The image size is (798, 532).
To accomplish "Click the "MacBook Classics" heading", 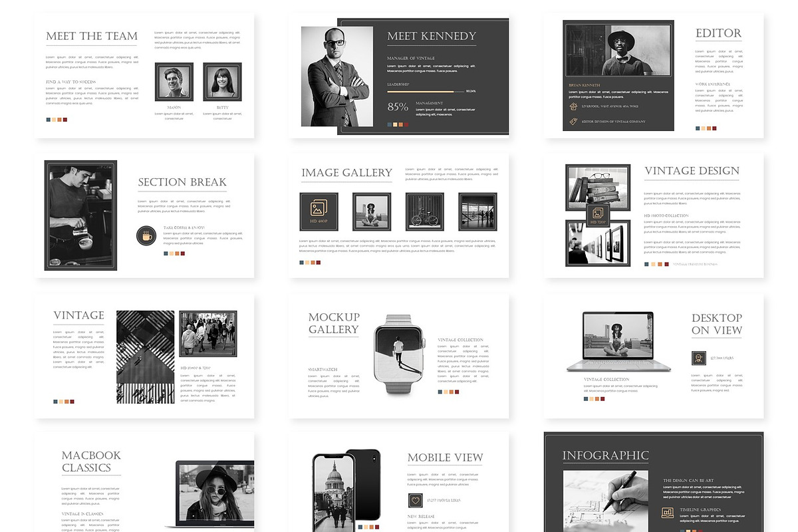I will pos(91,462).
